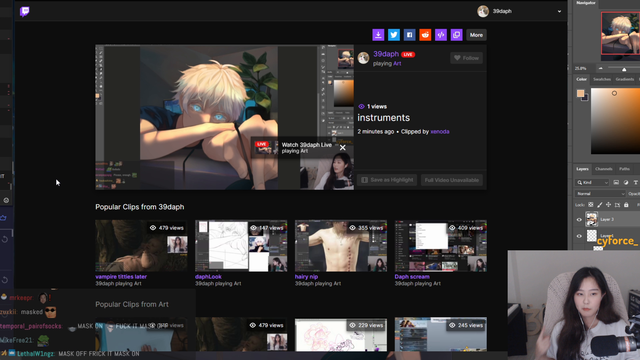
Task: Filter layers by type layers icon
Action: tap(636, 182)
